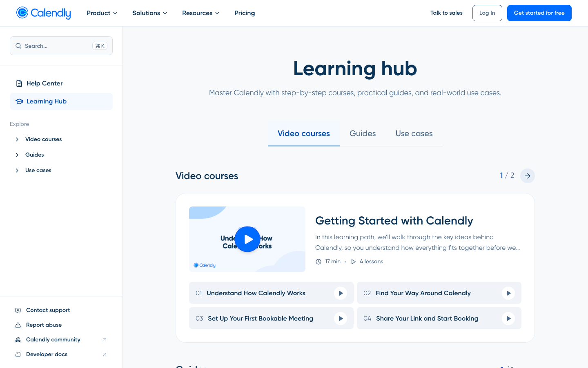Click the Explore sidebar label

coord(20,124)
